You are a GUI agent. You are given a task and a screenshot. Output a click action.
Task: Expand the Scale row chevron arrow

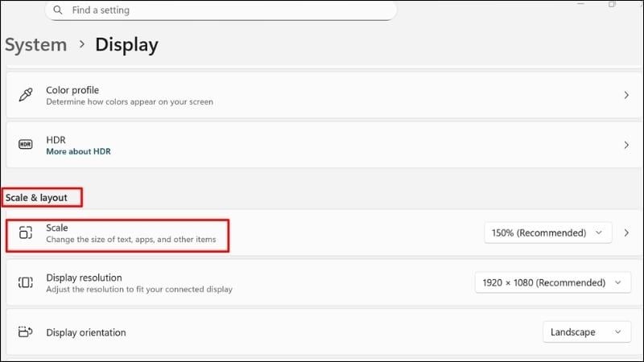626,233
